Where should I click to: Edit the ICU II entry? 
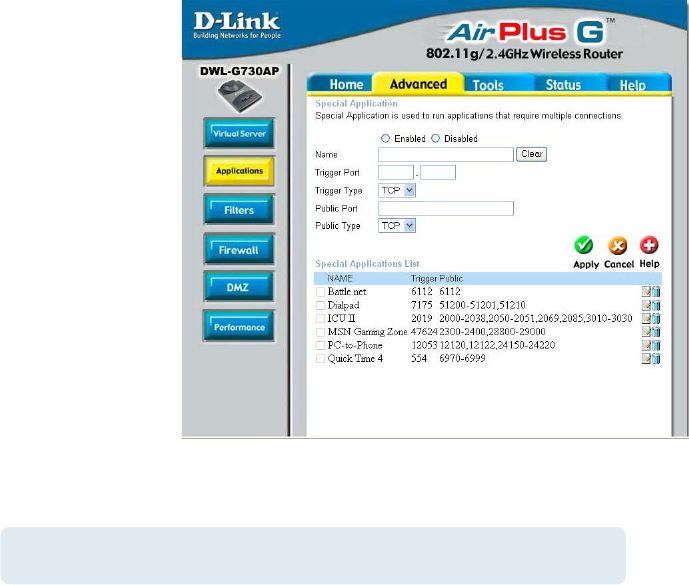pos(646,318)
